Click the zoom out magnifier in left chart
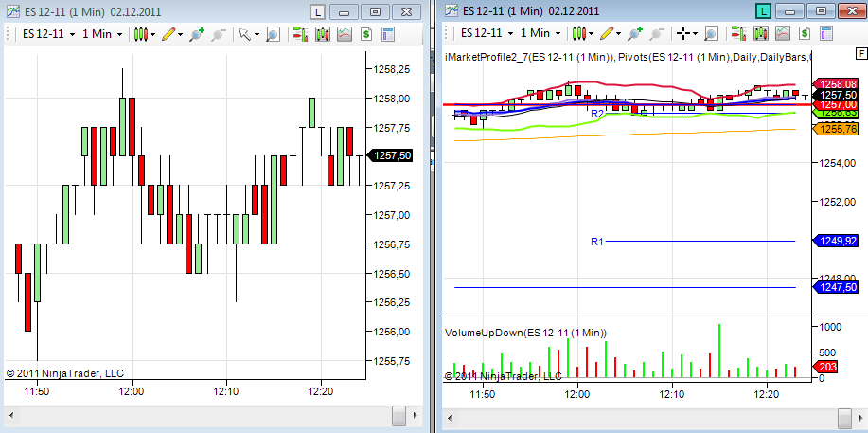This screenshot has width=868, height=433. pos(219,34)
